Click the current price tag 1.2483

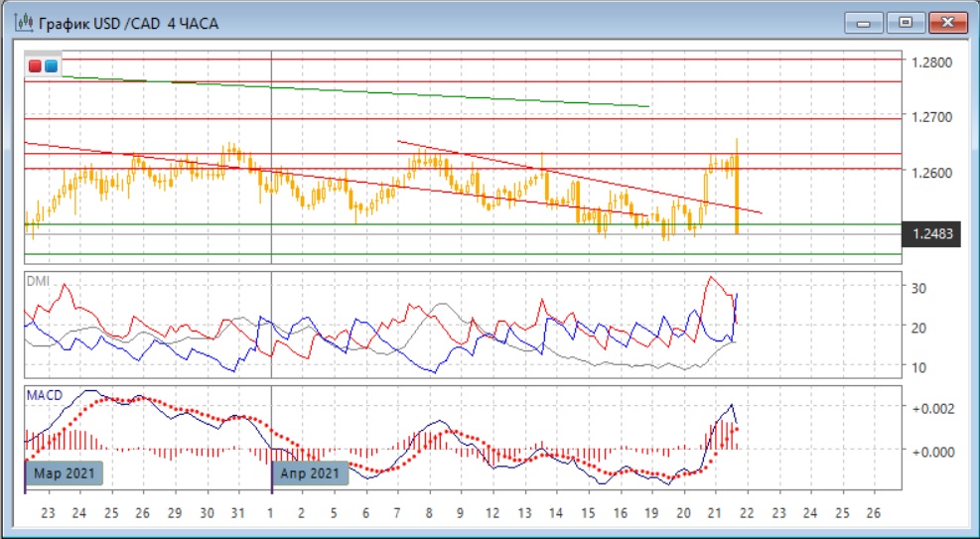point(930,235)
